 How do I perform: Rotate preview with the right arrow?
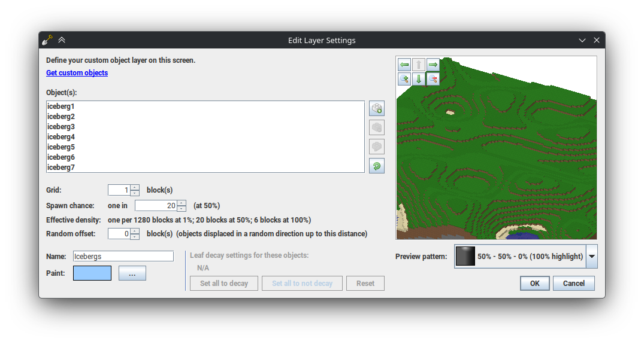click(433, 64)
